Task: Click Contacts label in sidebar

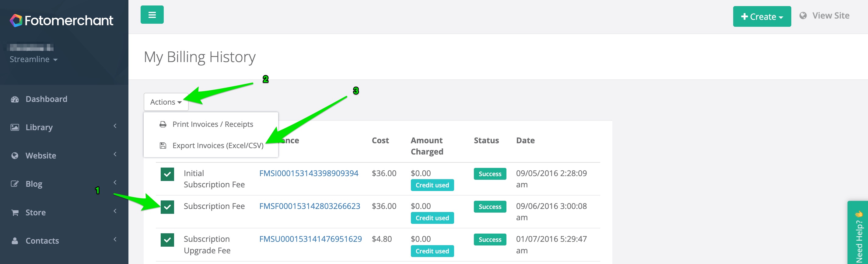Action: 42,241
